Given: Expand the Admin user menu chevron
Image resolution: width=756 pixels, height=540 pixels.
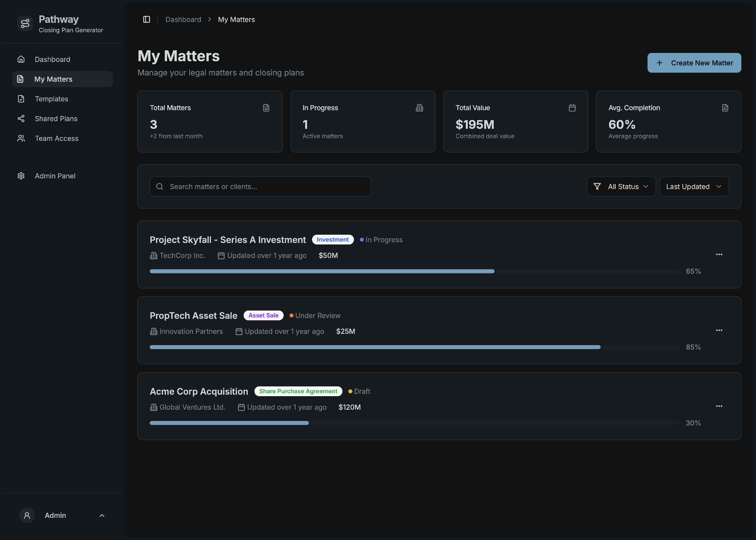Looking at the screenshot, I should (x=102, y=516).
